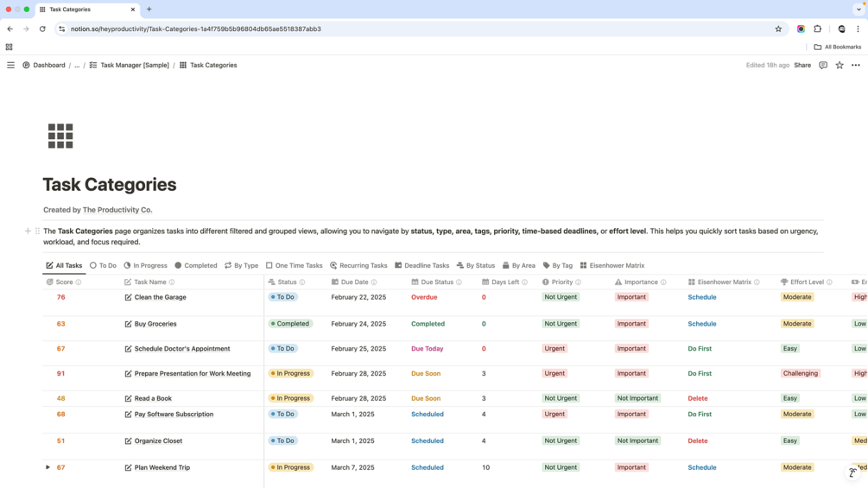Switch to the Recurring Tasks view tab
This screenshot has width=868, height=488.
click(x=358, y=265)
